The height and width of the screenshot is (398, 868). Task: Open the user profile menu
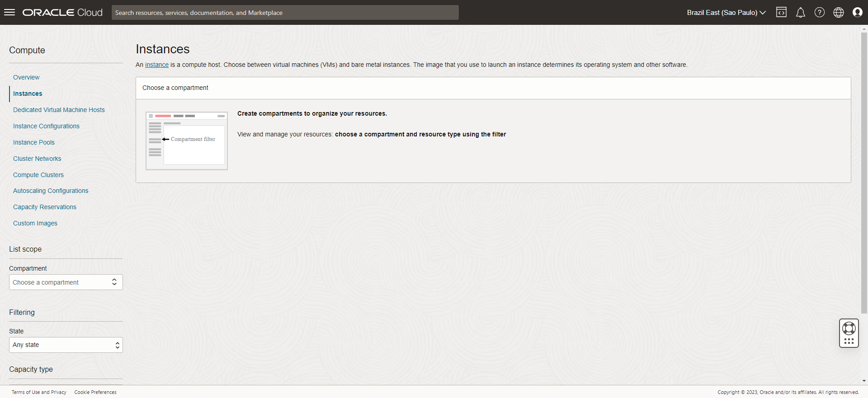click(x=858, y=12)
